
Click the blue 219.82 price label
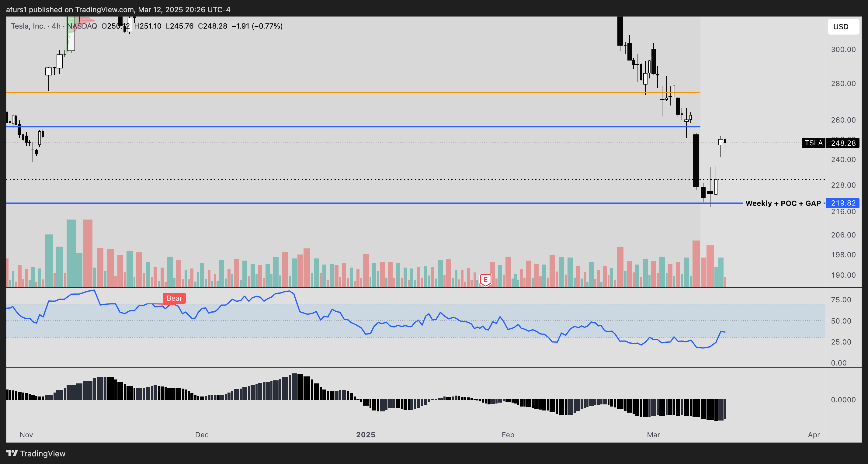pos(843,203)
